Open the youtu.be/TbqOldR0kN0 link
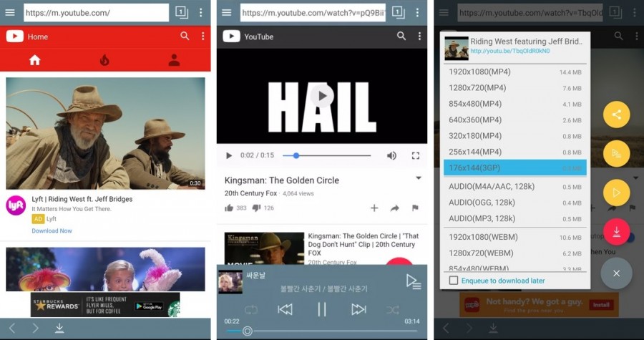Screen dimensions: 644x340 point(509,51)
